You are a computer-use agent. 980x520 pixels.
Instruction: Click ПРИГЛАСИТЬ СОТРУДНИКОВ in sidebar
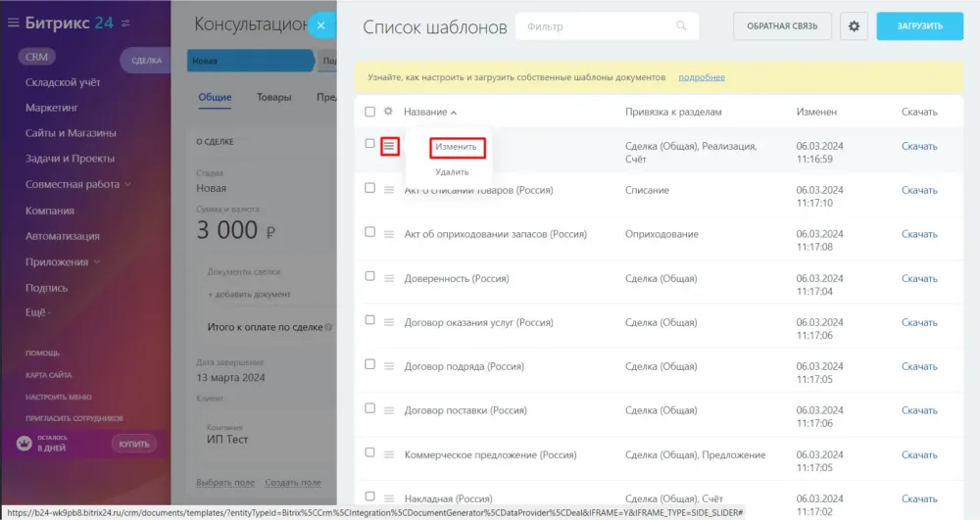tap(73, 418)
